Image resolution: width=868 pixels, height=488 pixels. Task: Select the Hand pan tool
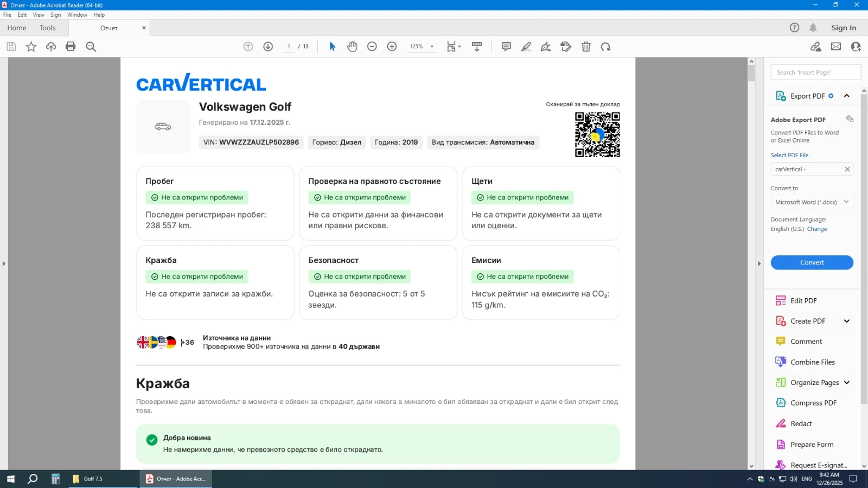352,47
